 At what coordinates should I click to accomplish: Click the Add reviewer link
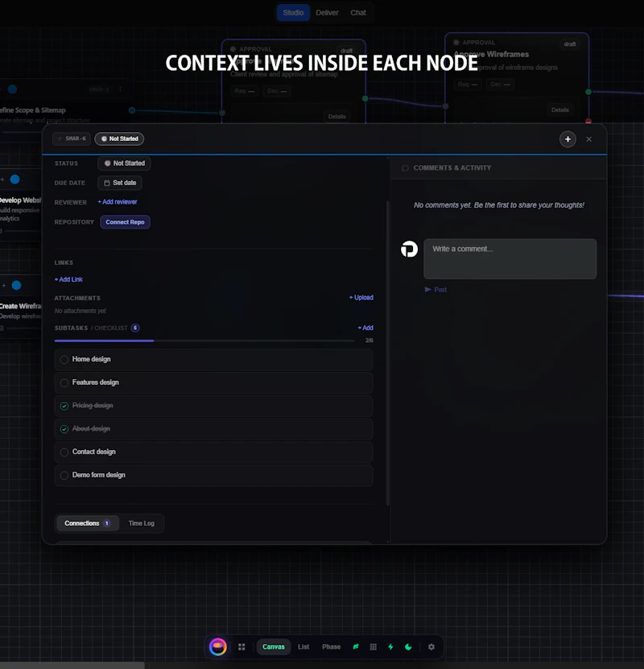coord(118,202)
